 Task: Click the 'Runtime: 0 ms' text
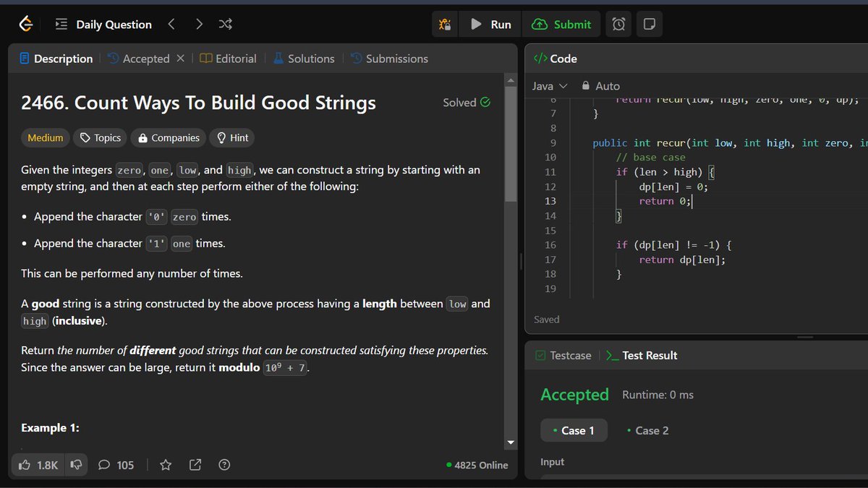658,395
